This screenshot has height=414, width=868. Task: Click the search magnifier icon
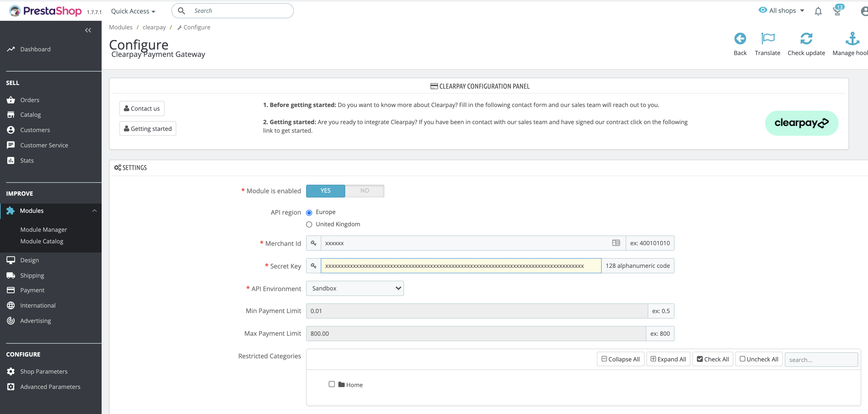pyautogui.click(x=181, y=11)
